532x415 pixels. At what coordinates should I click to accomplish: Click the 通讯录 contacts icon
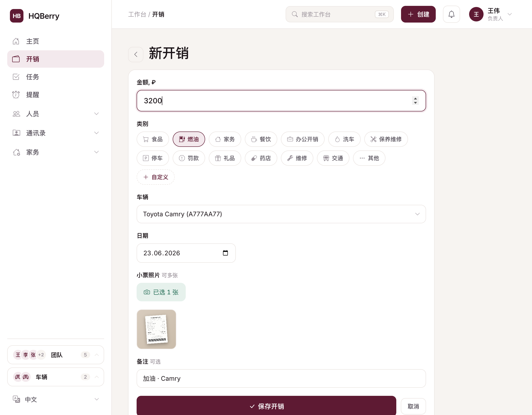coord(16,133)
